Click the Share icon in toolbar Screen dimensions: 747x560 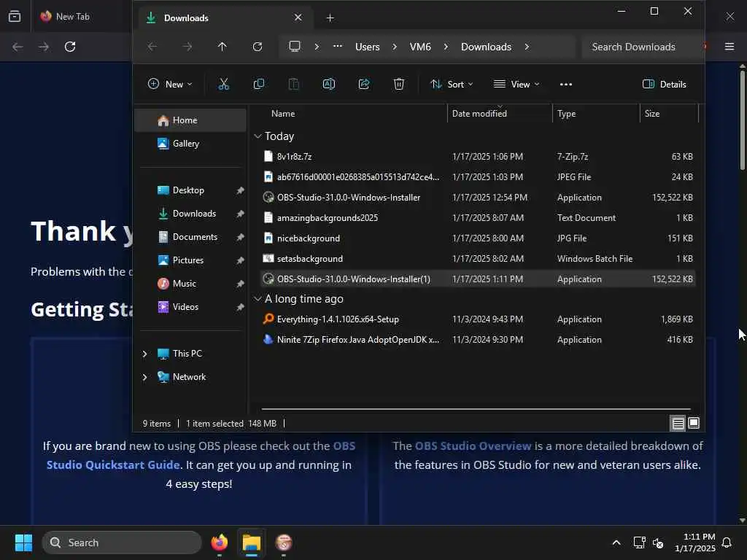coord(364,85)
